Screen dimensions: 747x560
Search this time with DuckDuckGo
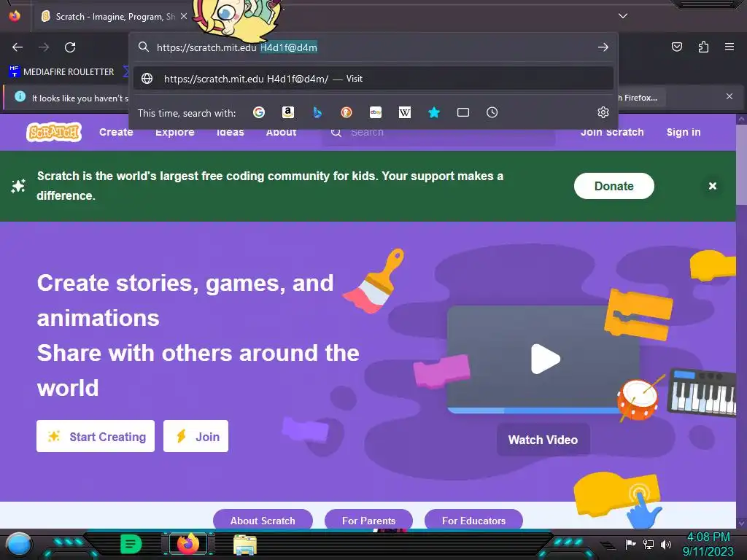[347, 112]
